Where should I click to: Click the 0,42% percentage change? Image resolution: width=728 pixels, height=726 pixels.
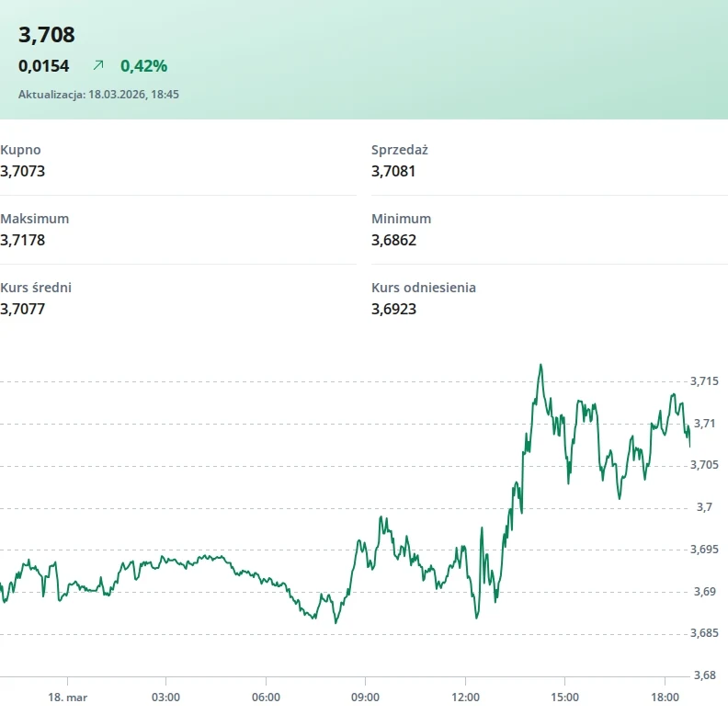coord(143,66)
